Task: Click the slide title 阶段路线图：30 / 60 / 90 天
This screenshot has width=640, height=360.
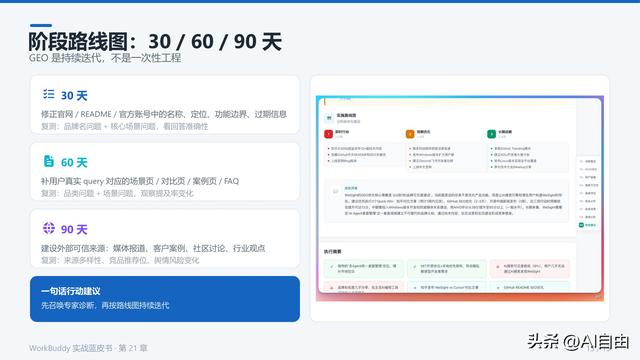Action: (x=155, y=42)
